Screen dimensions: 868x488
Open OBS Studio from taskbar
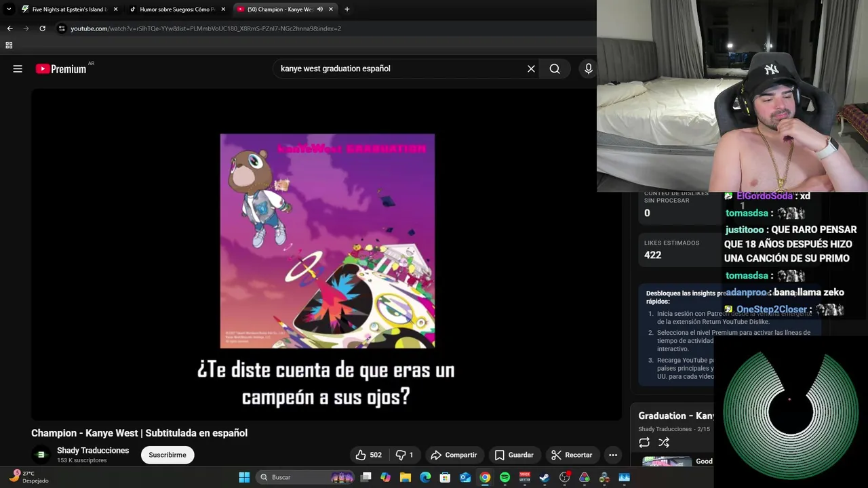(564, 477)
